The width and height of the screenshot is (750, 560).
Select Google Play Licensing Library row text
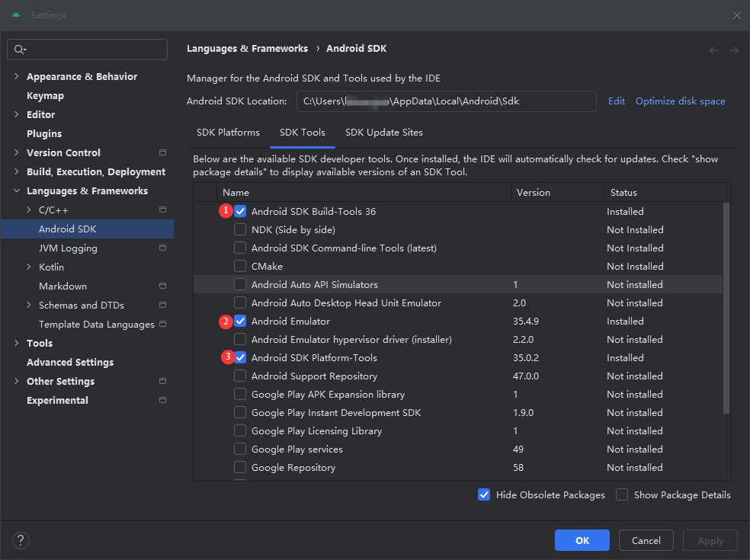(x=316, y=431)
